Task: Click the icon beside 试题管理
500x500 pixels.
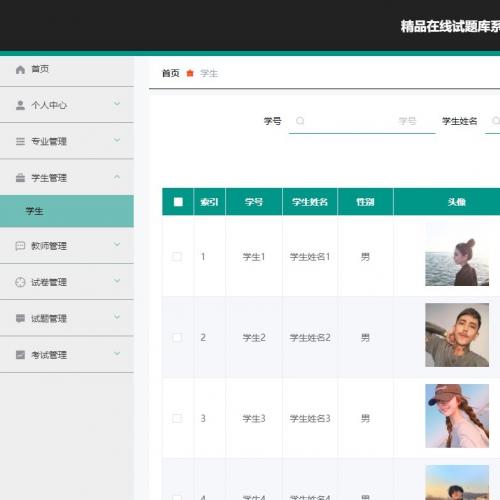Action: coord(20,318)
